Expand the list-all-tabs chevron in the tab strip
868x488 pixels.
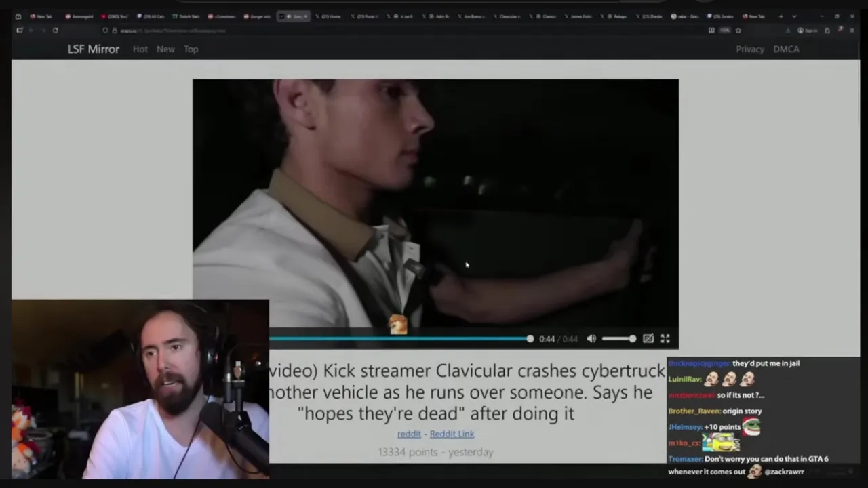point(794,16)
